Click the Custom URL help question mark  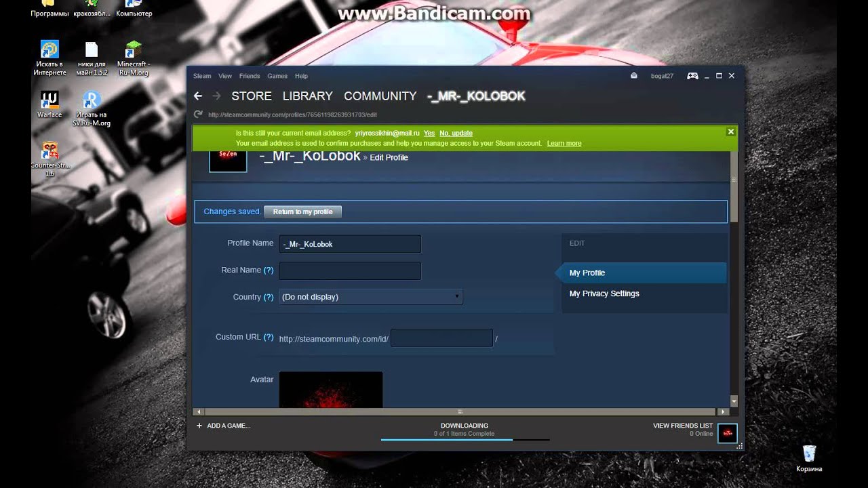[269, 337]
